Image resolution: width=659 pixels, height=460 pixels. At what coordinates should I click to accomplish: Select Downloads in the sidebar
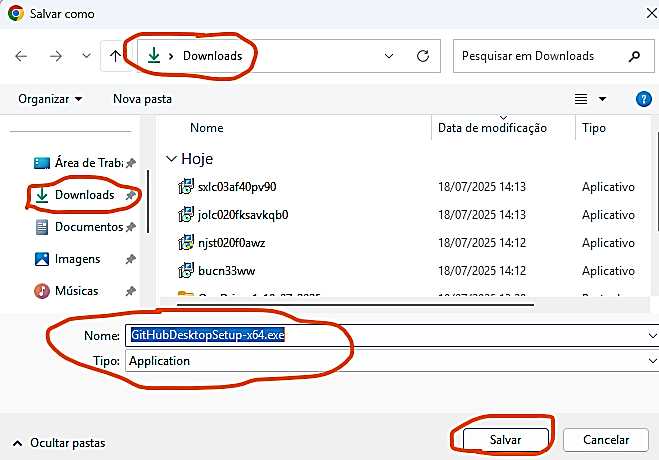click(x=84, y=196)
